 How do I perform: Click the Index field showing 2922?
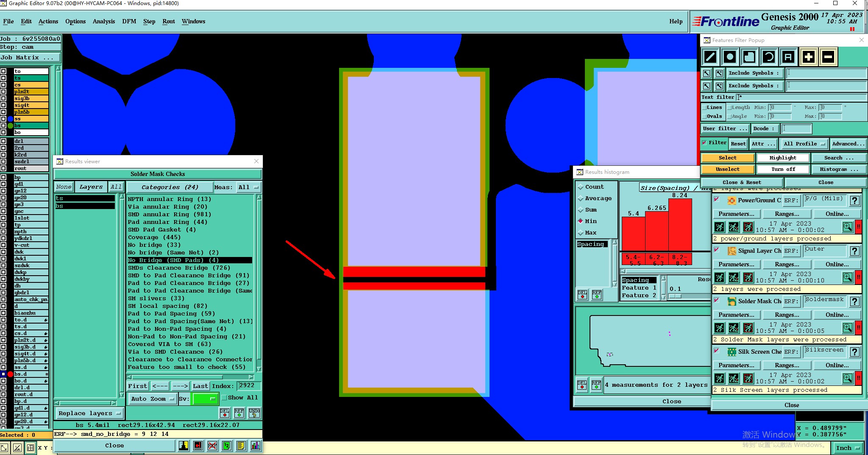[x=249, y=385]
